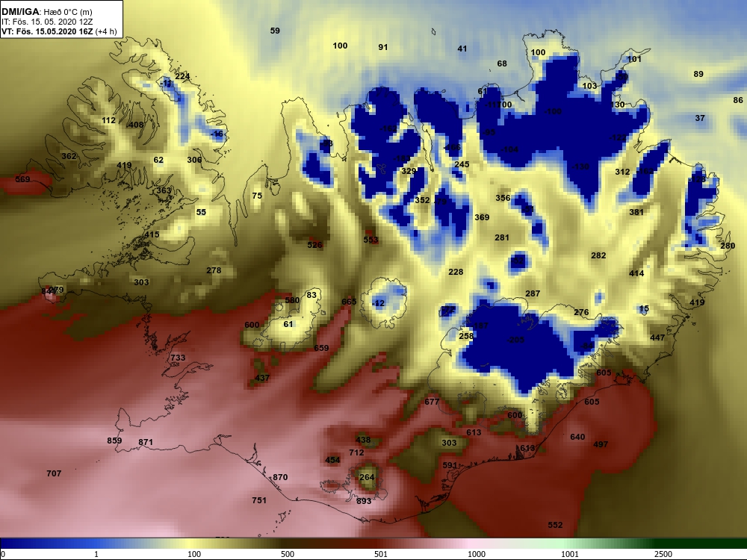The image size is (747, 560).
Task: Select the map value '870'
Action: coord(280,477)
